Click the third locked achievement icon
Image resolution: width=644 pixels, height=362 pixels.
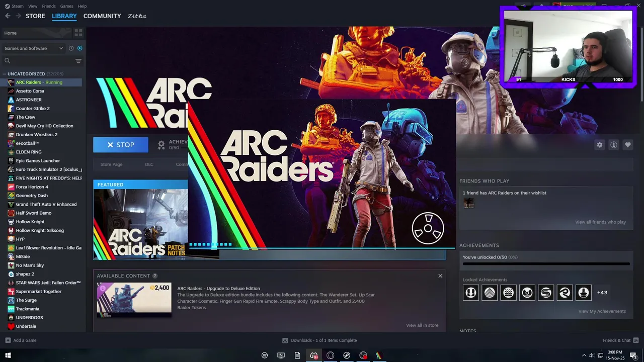(509, 293)
